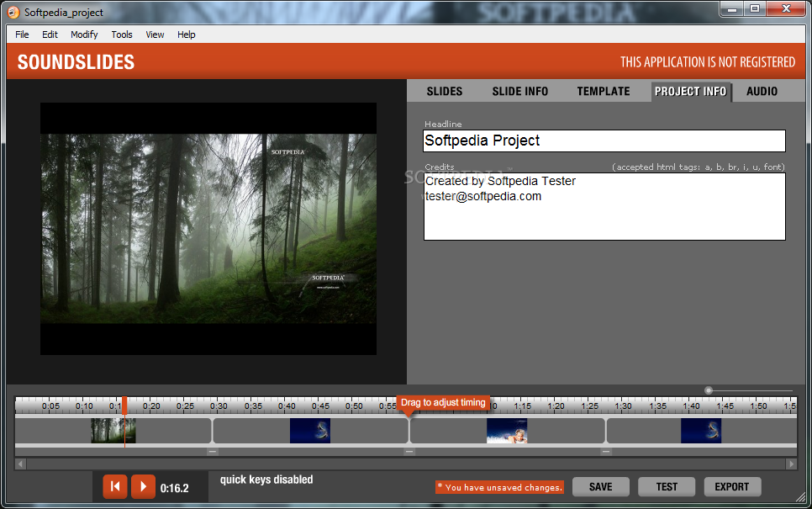Click the rewind to start button
Screen dimensions: 812x509
point(115,486)
